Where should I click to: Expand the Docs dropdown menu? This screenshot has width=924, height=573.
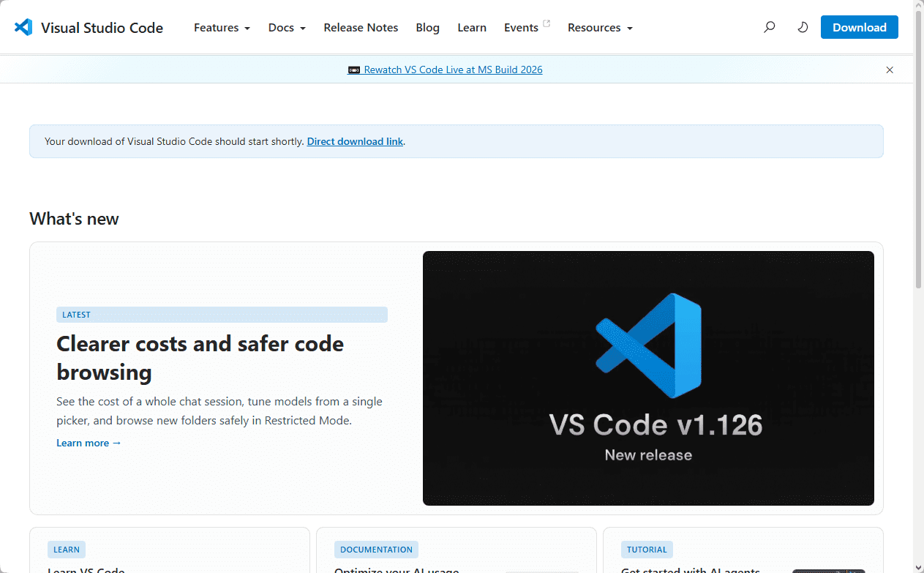click(287, 28)
